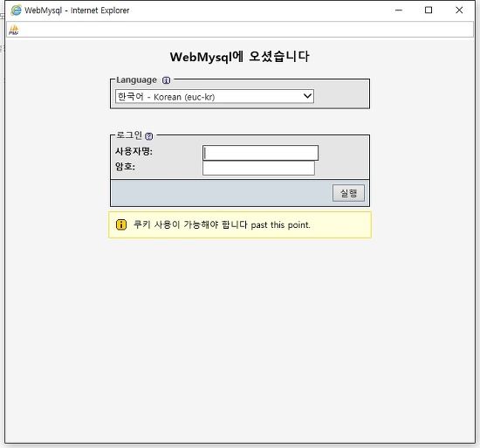Open the 로그인 help question-mark icon
The height and width of the screenshot is (448, 480).
[148, 136]
